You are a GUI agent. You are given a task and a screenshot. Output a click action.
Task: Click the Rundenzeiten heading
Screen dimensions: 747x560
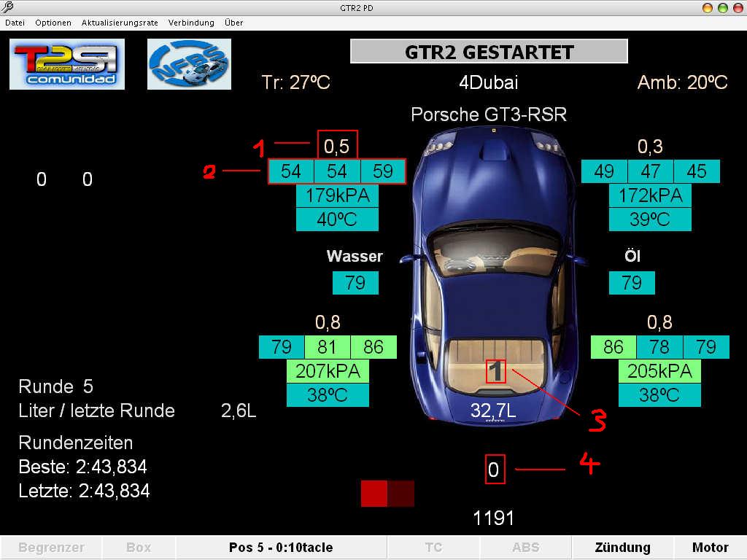tap(76, 443)
